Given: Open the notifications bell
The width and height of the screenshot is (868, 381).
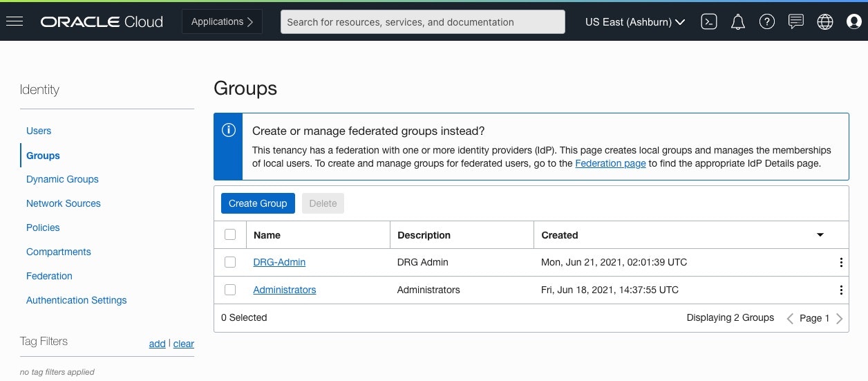Looking at the screenshot, I should click(738, 21).
